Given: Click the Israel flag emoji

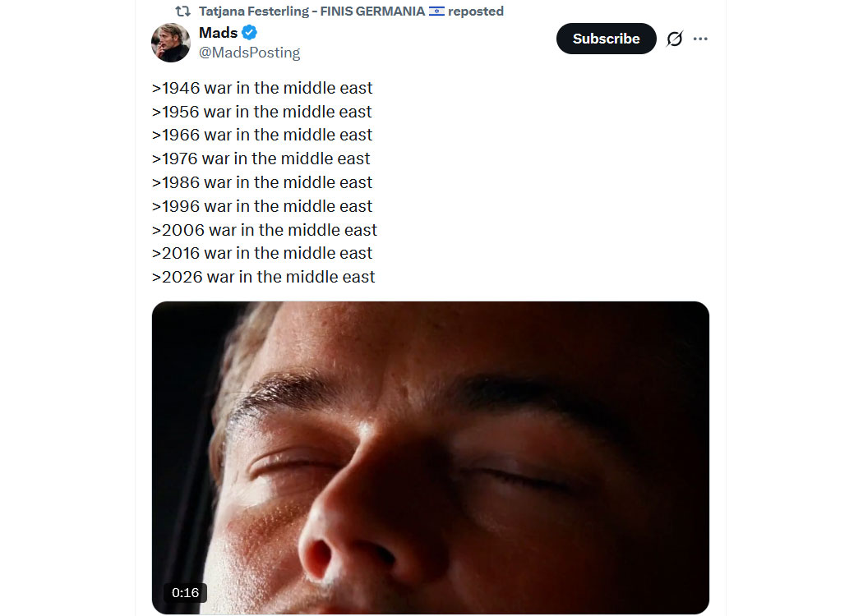Looking at the screenshot, I should tap(436, 11).
